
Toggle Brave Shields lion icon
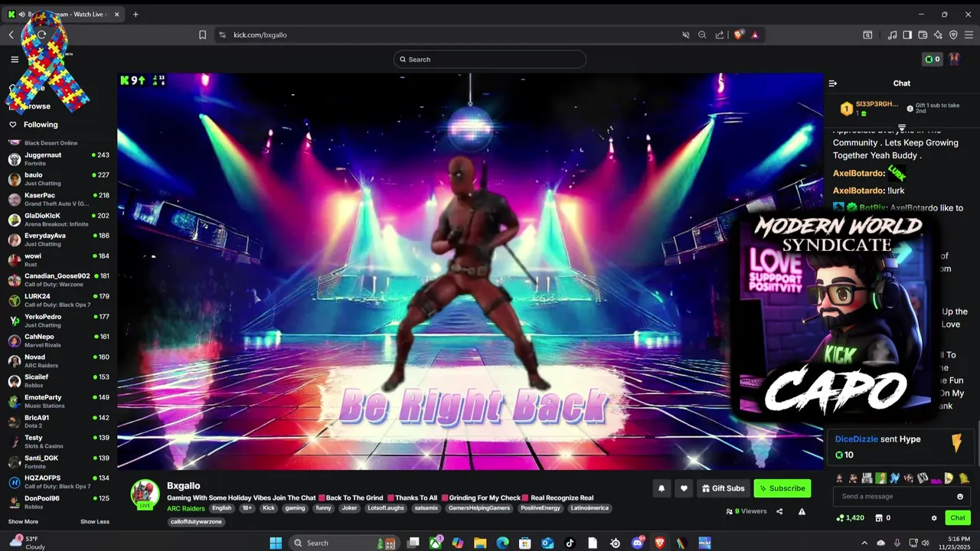tap(739, 34)
